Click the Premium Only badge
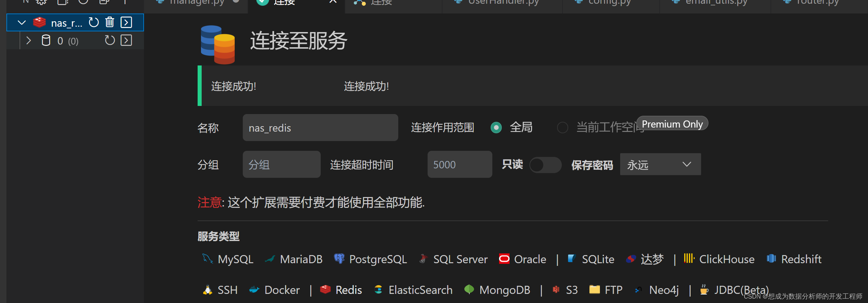 tap(672, 124)
